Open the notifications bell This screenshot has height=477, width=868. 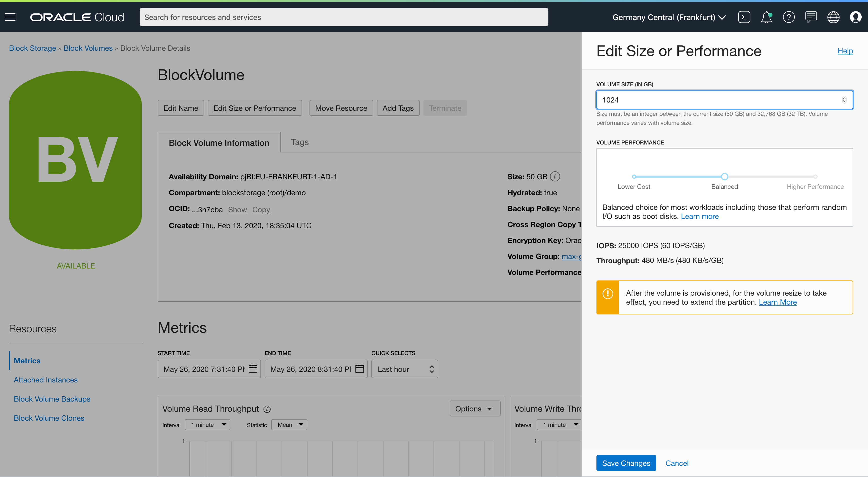[x=767, y=17]
